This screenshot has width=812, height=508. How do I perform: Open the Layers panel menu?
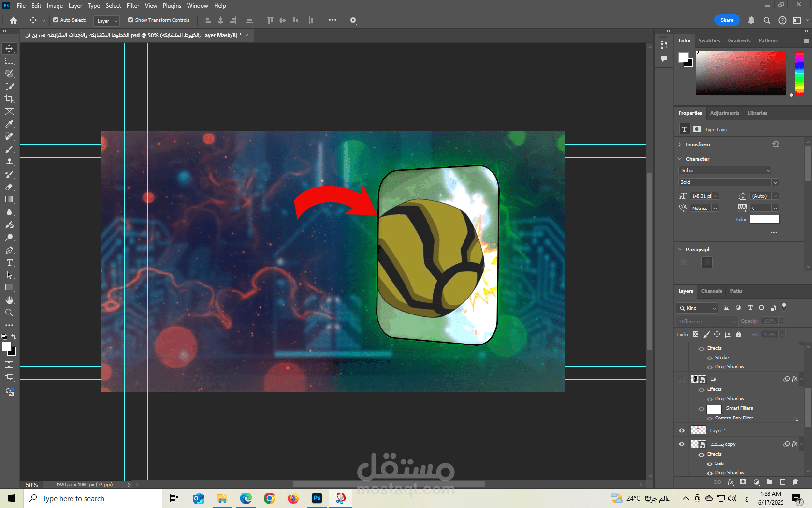pyautogui.click(x=806, y=291)
